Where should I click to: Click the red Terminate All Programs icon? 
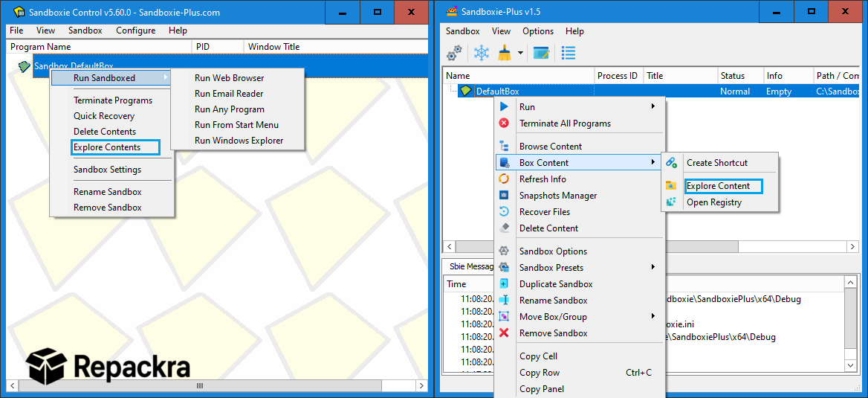[504, 123]
